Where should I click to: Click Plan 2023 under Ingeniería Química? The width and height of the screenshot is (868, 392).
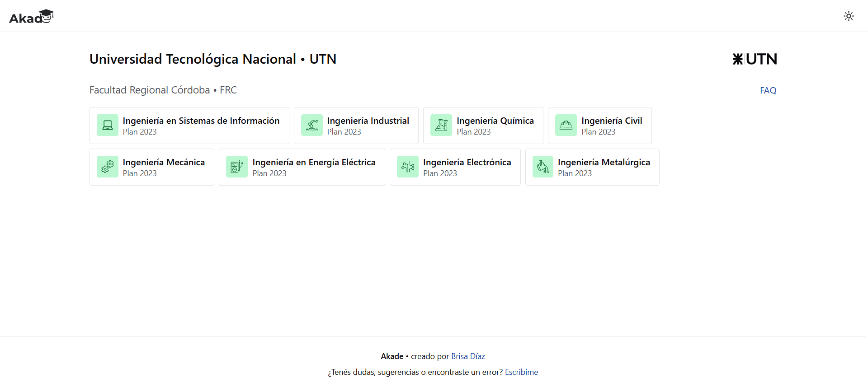point(474,132)
